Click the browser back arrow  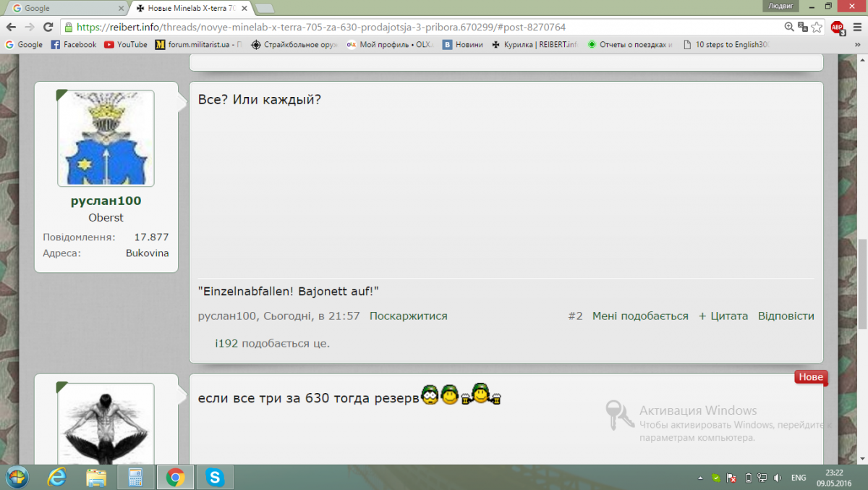coord(11,28)
